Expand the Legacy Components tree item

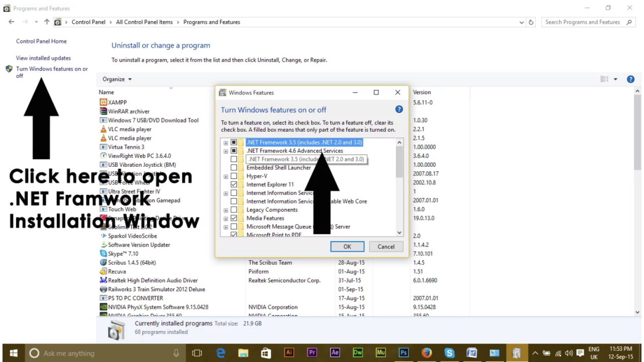(225, 209)
